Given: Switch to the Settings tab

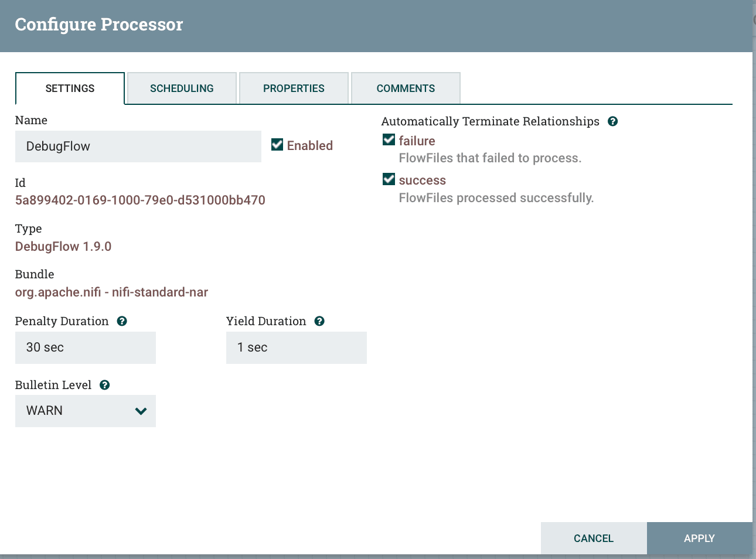Looking at the screenshot, I should pyautogui.click(x=70, y=88).
